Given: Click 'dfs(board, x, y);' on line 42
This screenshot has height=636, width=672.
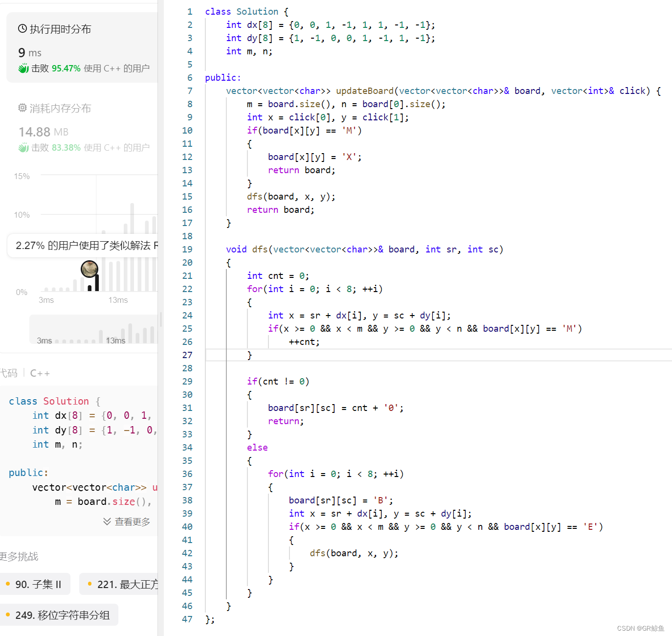Looking at the screenshot, I should 354,553.
